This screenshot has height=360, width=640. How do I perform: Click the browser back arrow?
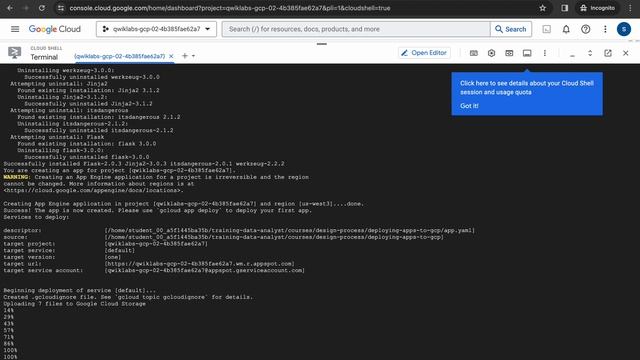[x=10, y=8]
